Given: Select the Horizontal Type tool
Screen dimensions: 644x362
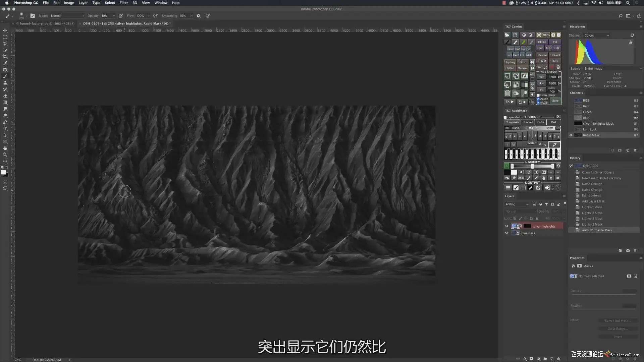Looking at the screenshot, I should tap(5, 129).
